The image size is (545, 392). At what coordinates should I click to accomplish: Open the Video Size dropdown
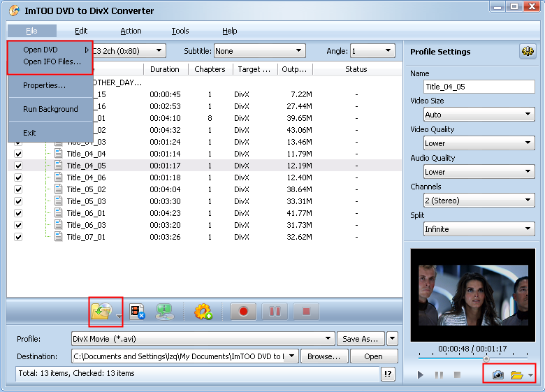(x=479, y=115)
